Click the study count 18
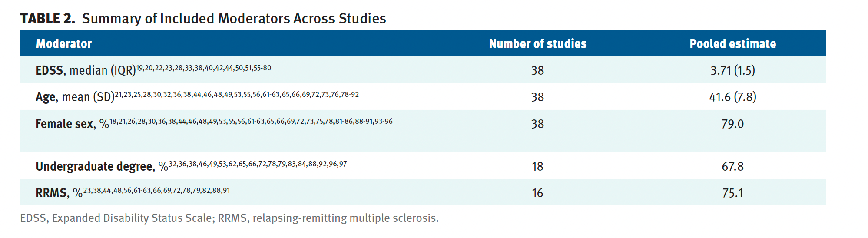This screenshot has height=238, width=868. (537, 166)
